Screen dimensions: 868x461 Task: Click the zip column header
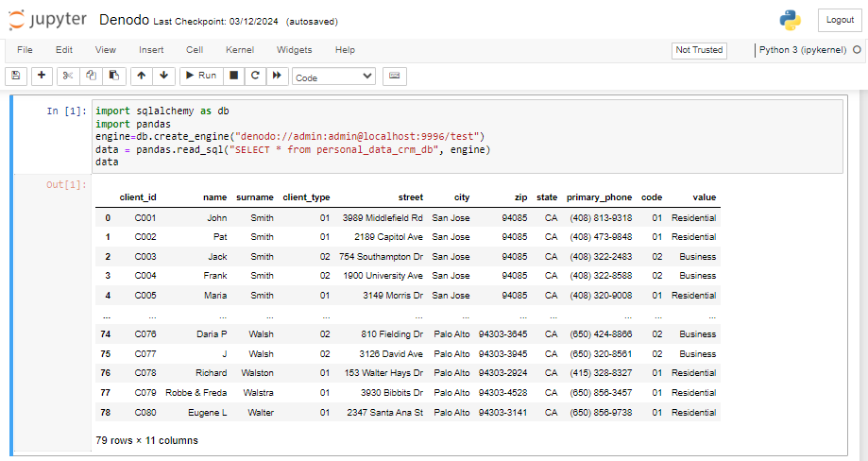(521, 197)
